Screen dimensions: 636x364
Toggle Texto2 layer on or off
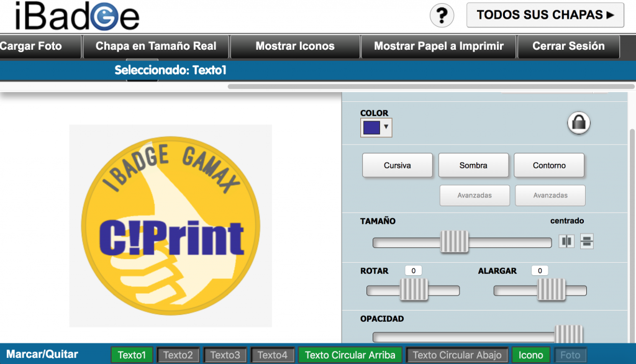[178, 355]
